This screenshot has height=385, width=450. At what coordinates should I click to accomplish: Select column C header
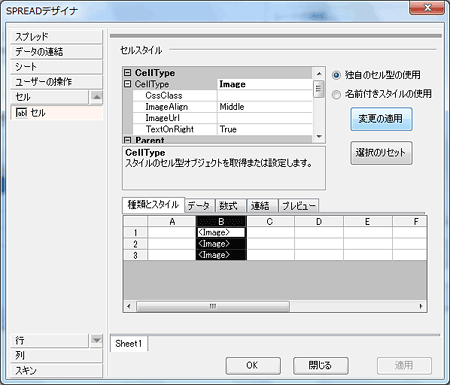point(270,221)
